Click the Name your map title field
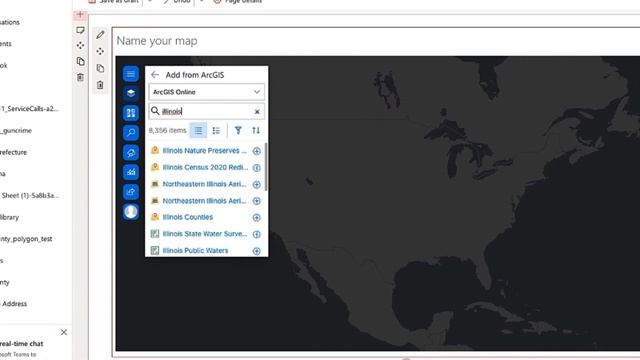Screen dimensions: 640x360 pos(157,41)
